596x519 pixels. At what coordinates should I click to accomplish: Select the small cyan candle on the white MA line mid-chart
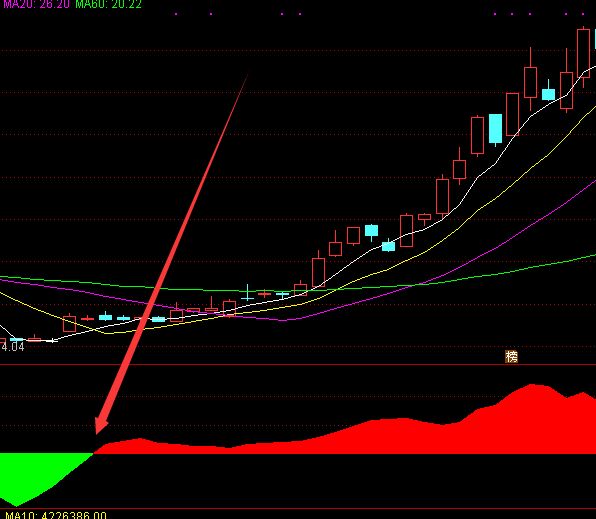pyautogui.click(x=388, y=246)
